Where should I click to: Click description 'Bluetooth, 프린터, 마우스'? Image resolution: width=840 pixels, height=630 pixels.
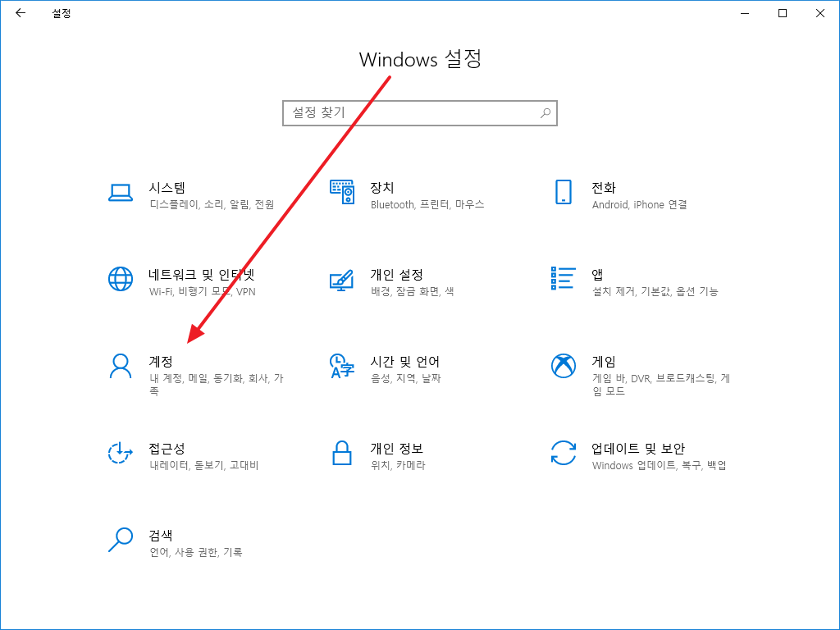[x=427, y=204]
